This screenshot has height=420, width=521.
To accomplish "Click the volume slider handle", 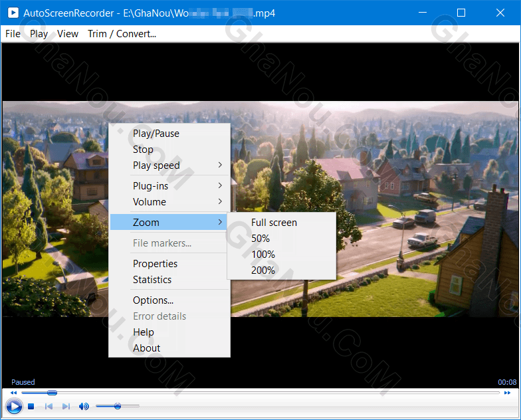I will point(117,406).
